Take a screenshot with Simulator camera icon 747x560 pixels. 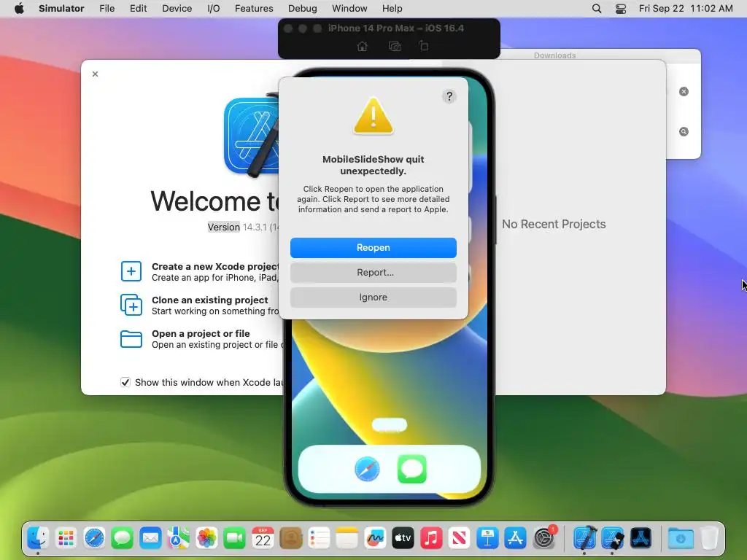click(x=395, y=46)
